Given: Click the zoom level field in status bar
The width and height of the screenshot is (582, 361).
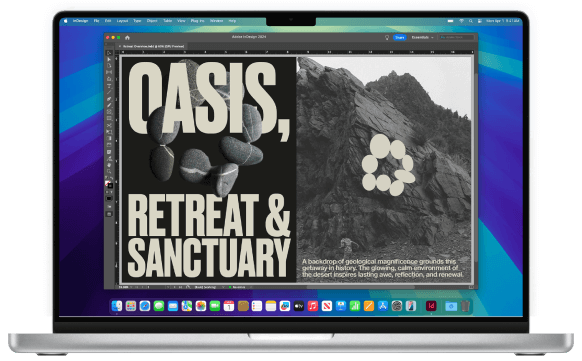Looking at the screenshot, I should coord(124,287).
